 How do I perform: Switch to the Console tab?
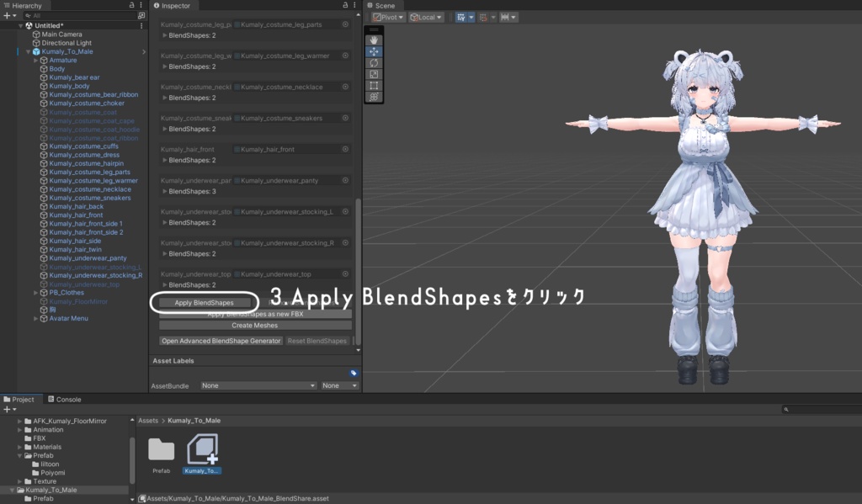pos(64,400)
